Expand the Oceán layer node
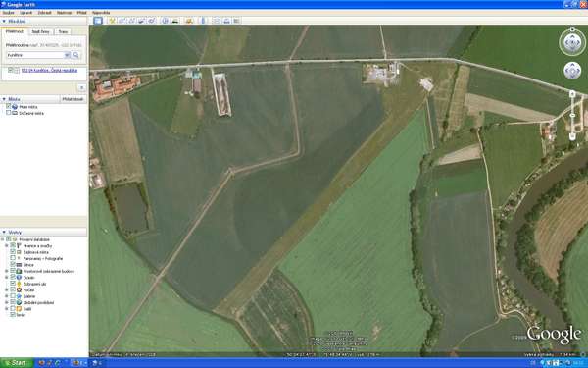588x368 pixels. pos(7,278)
